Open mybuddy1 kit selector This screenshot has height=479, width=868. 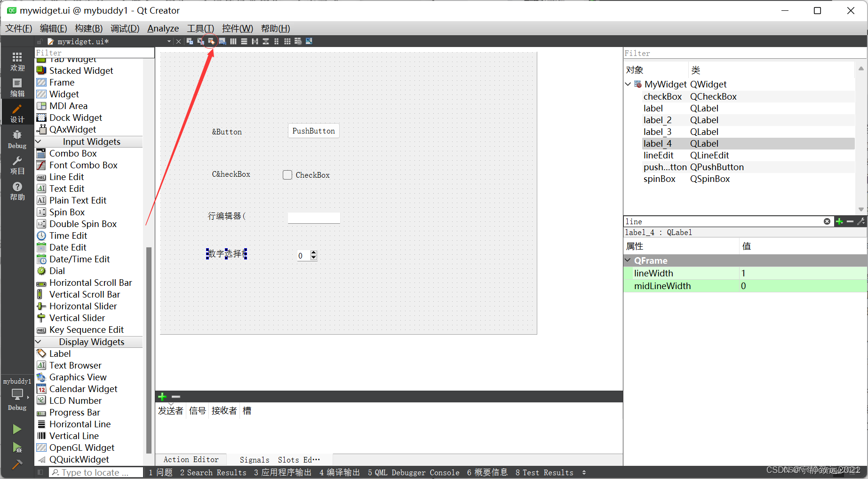(x=17, y=394)
